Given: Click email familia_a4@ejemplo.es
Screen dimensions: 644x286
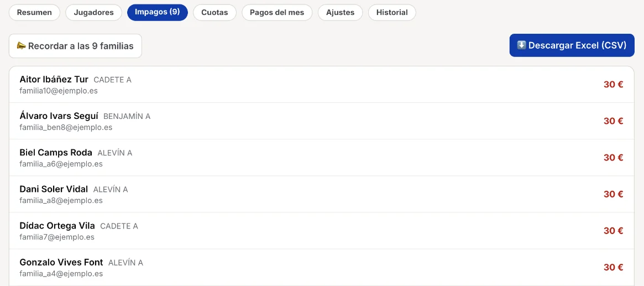Looking at the screenshot, I should click(61, 274).
